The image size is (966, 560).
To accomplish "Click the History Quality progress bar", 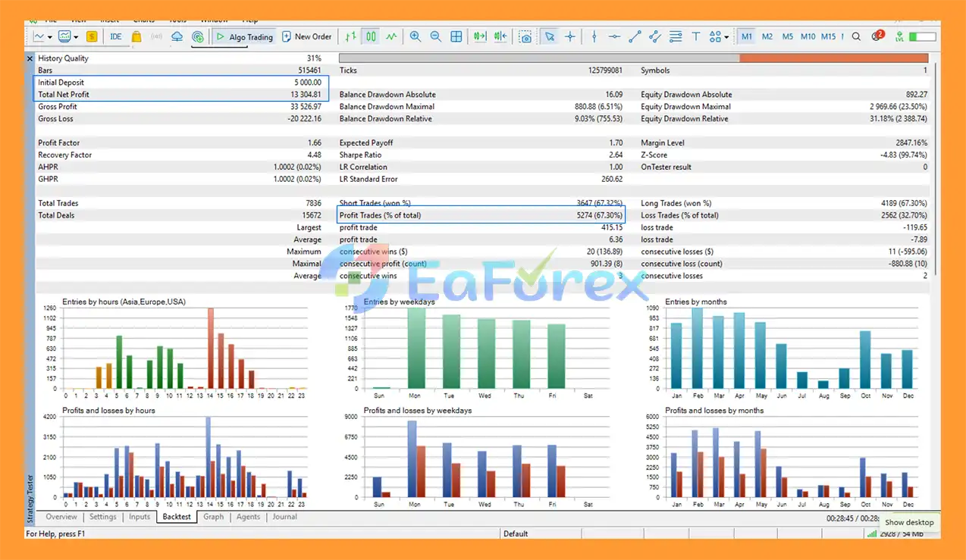I will 633,58.
